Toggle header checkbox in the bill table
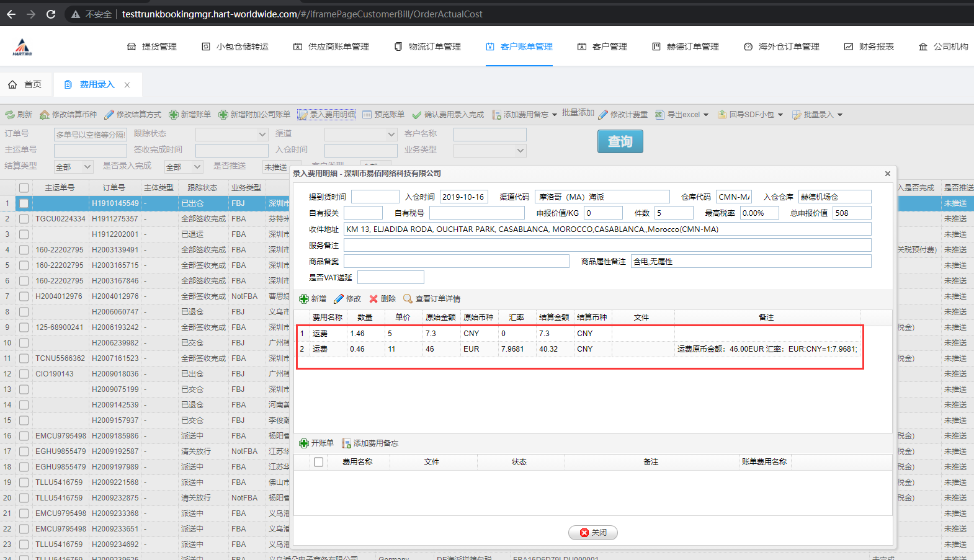The image size is (974, 560). click(318, 462)
